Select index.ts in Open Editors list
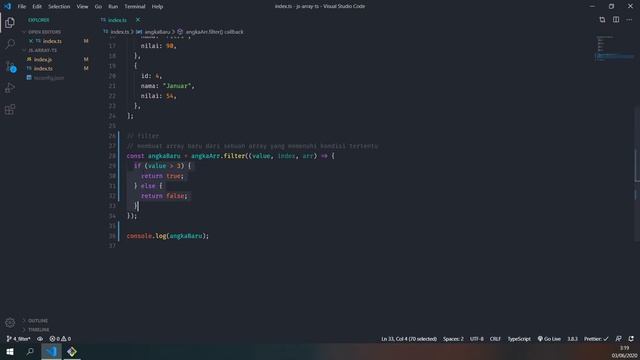640x360 pixels. click(52, 41)
